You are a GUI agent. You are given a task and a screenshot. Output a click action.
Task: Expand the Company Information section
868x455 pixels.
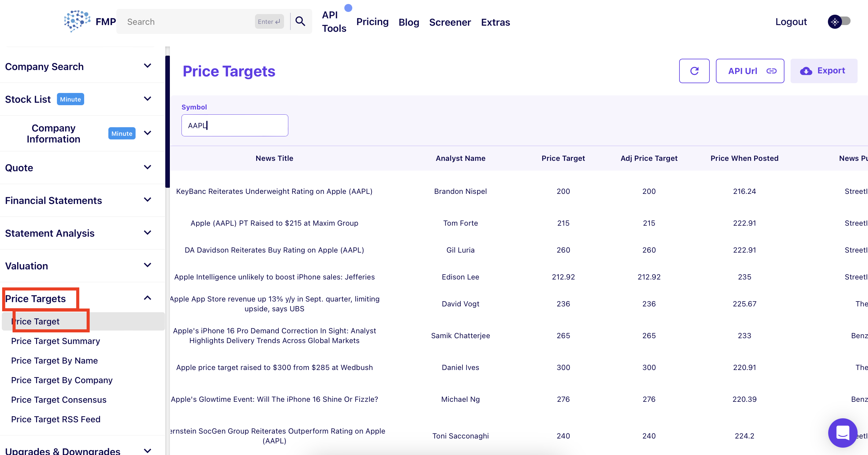pos(147,133)
